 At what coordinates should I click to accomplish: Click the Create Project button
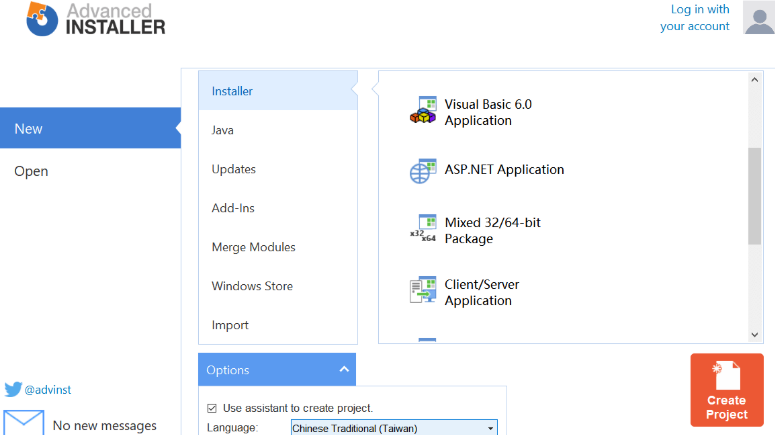727,390
